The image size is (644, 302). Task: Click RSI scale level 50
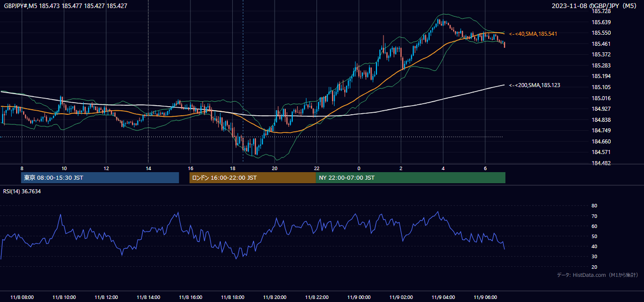594,236
